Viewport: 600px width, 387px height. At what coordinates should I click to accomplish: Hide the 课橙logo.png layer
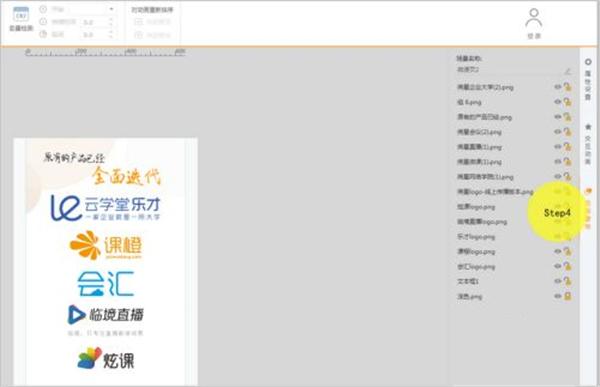558,251
